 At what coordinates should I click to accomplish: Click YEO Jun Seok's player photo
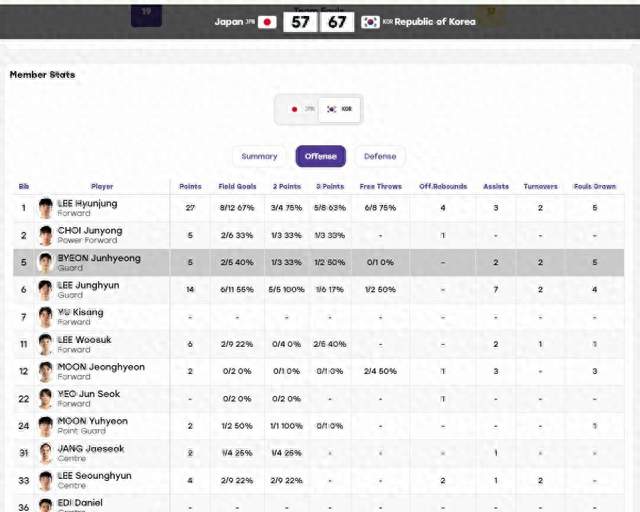coord(46,398)
